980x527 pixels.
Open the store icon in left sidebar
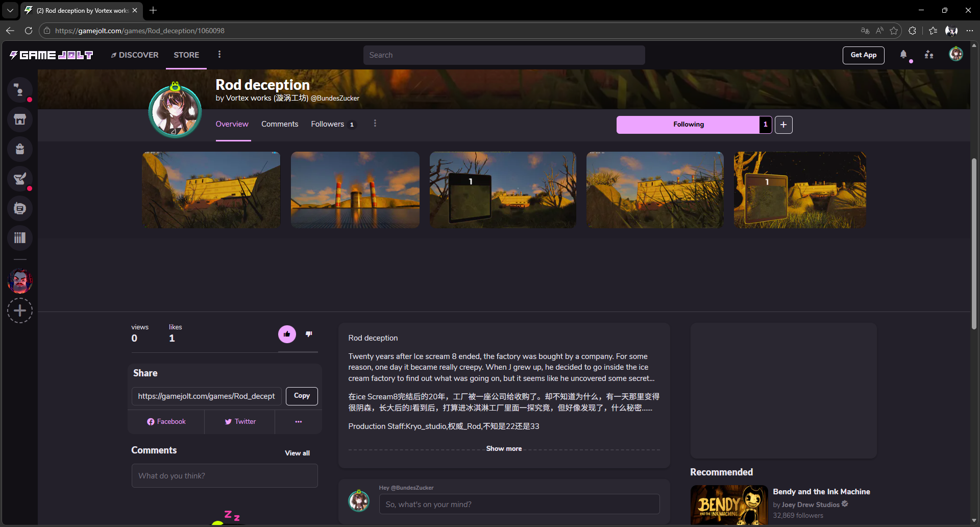pyautogui.click(x=20, y=120)
